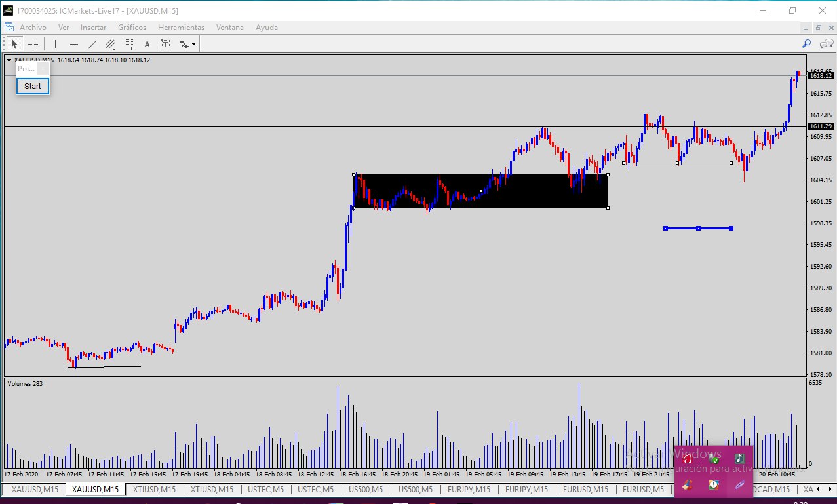837x504 pixels.
Task: Pick the horizontal line drawing tool
Action: pyautogui.click(x=74, y=44)
